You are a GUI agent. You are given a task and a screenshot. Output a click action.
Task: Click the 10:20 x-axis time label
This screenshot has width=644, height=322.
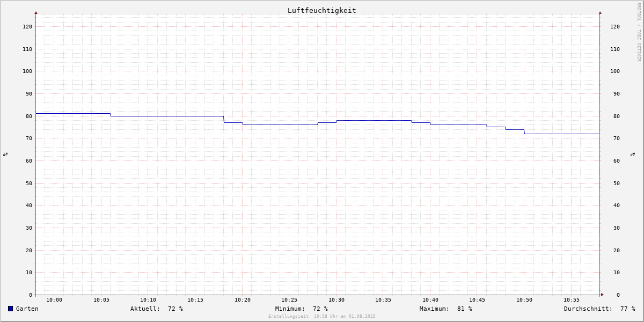[243, 299]
